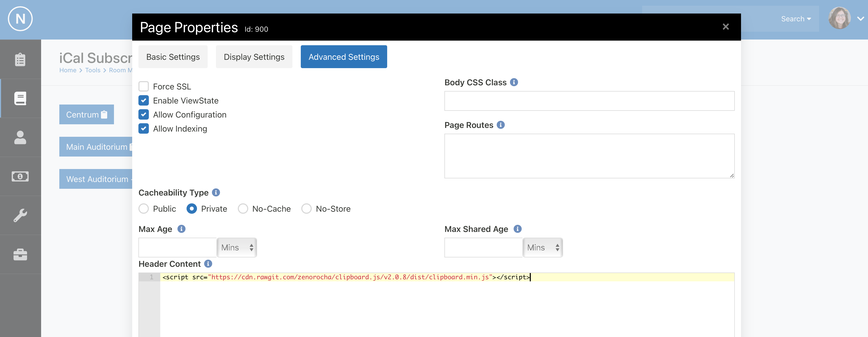The image size is (868, 337).
Task: Select the Private cacheability option
Action: coord(192,209)
